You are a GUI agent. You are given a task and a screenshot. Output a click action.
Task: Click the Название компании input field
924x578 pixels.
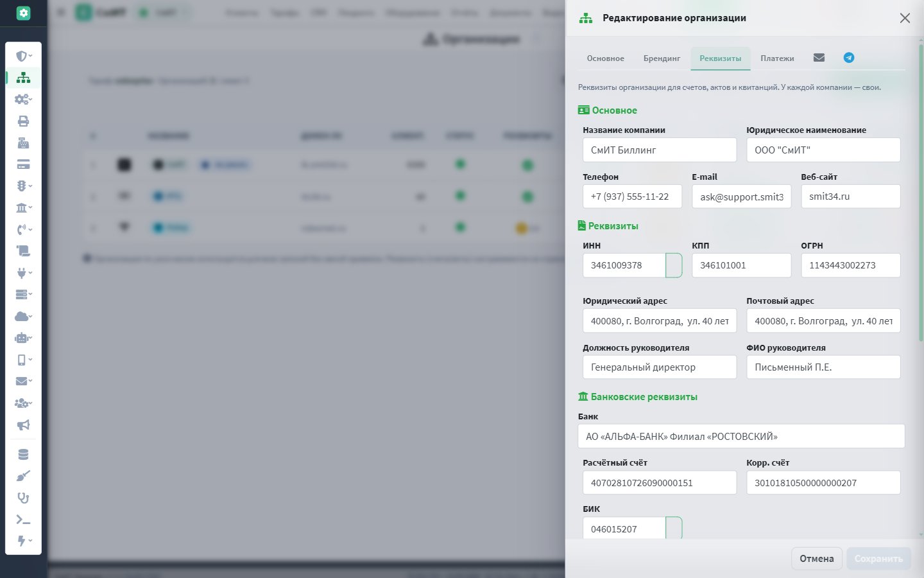660,150
